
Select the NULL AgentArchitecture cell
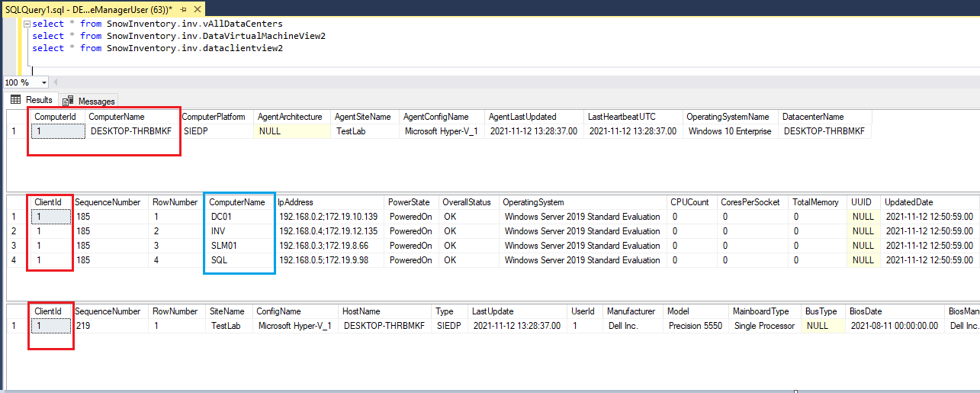pyautogui.click(x=292, y=131)
